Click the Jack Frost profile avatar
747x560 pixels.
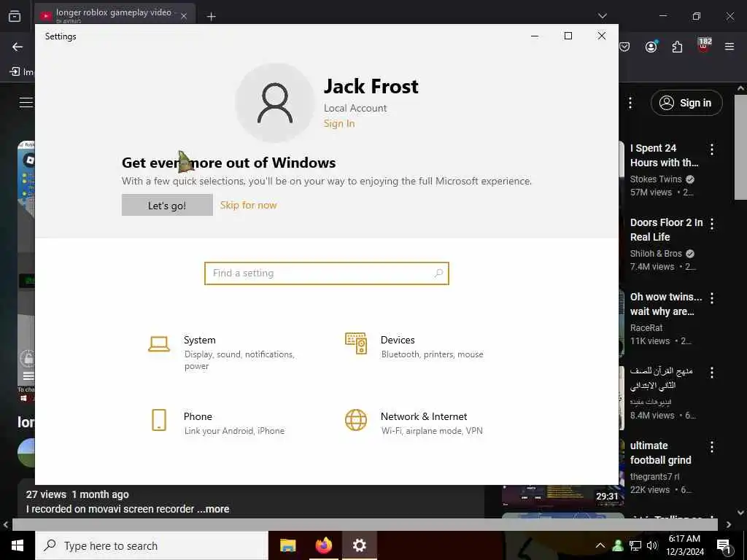coord(275,102)
